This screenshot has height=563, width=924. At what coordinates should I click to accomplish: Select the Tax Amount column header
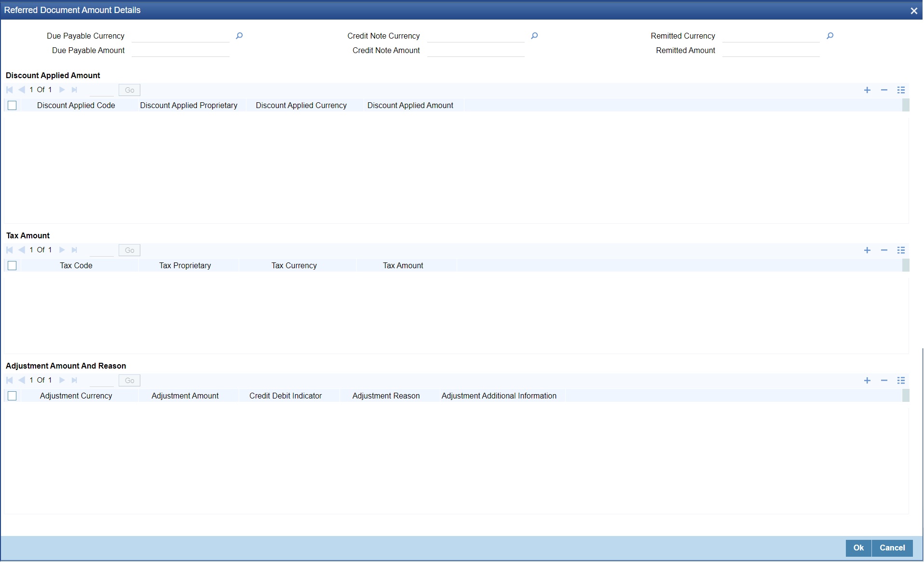[403, 265]
